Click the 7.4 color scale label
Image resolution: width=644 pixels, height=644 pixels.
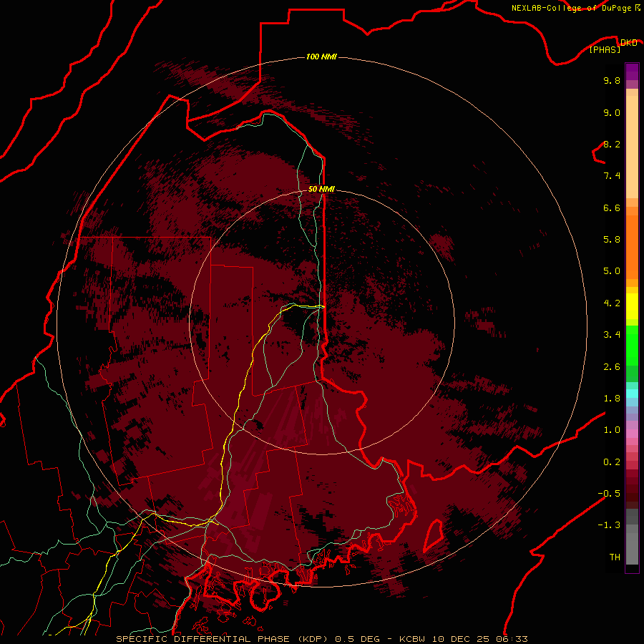(x=612, y=176)
